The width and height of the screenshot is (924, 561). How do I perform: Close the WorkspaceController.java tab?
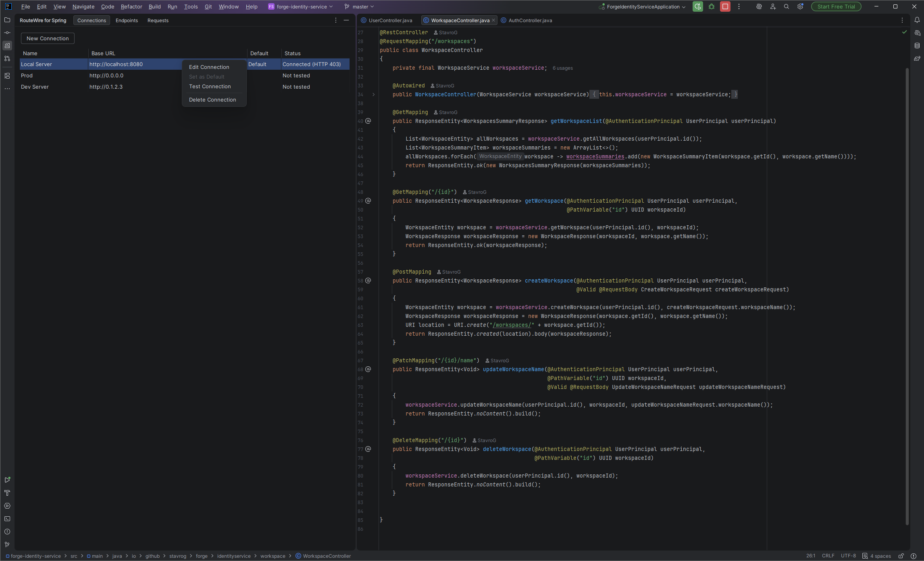493,20
